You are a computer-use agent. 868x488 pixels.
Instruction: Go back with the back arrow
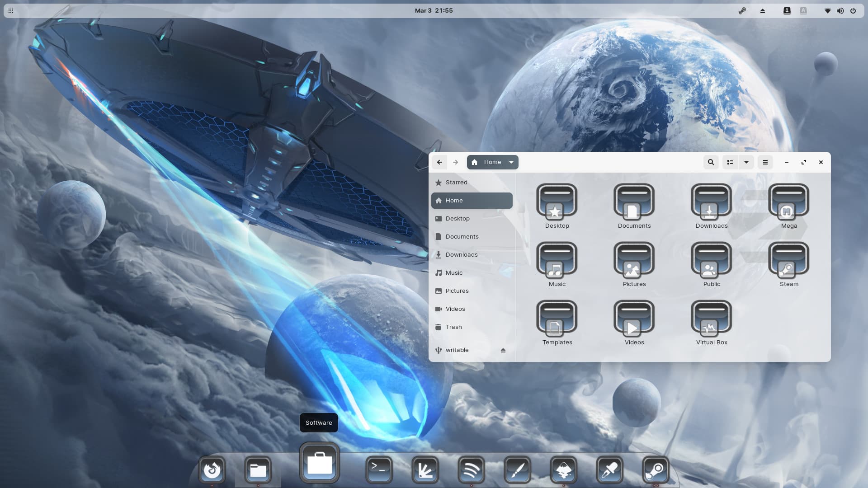439,162
